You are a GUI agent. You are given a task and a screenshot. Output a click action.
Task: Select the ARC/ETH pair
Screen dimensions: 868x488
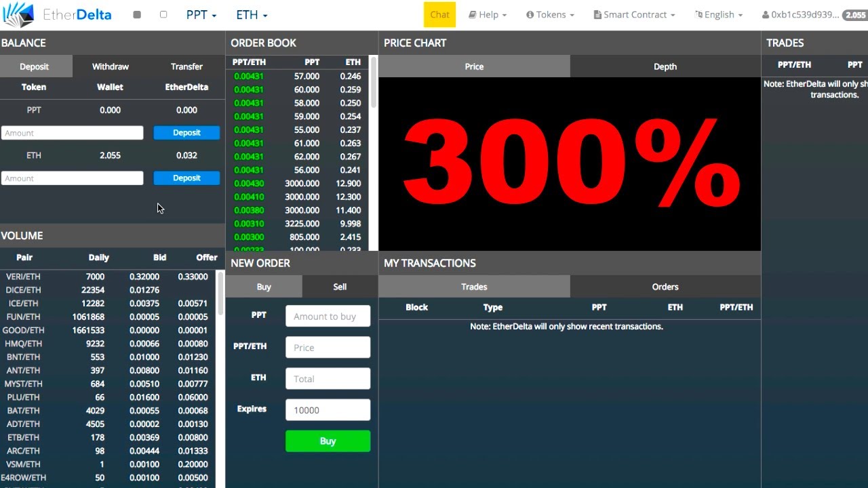pyautogui.click(x=108, y=451)
